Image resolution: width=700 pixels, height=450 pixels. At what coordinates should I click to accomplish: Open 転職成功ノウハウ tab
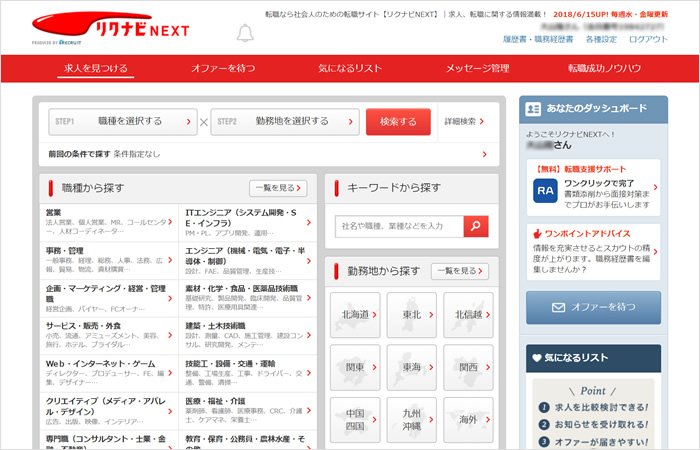pos(604,68)
